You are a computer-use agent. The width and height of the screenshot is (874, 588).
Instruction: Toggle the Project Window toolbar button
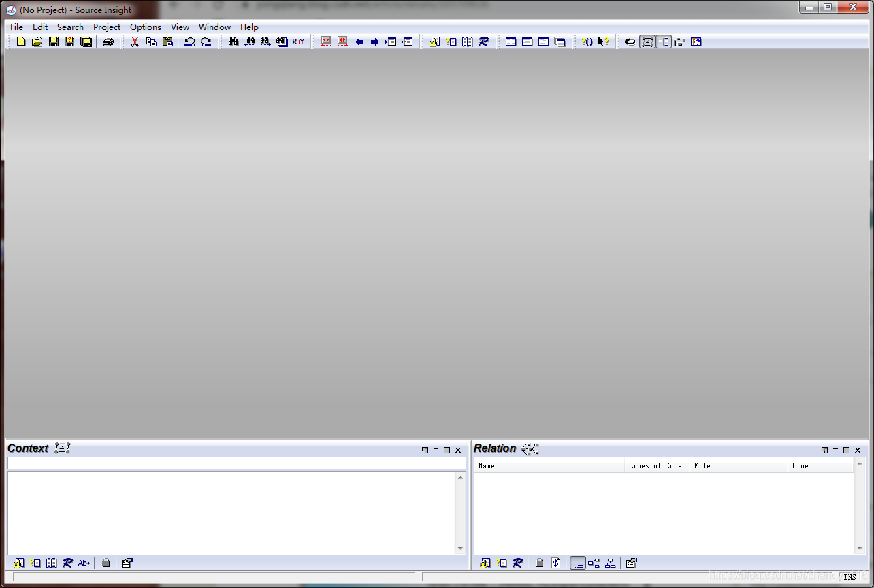click(x=630, y=42)
